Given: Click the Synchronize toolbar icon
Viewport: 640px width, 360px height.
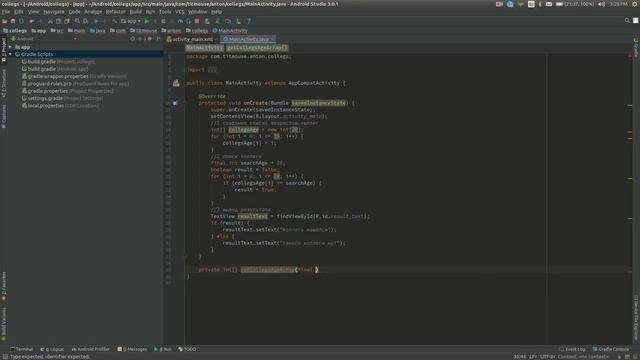Looking at the screenshot, I should pos(22,21).
